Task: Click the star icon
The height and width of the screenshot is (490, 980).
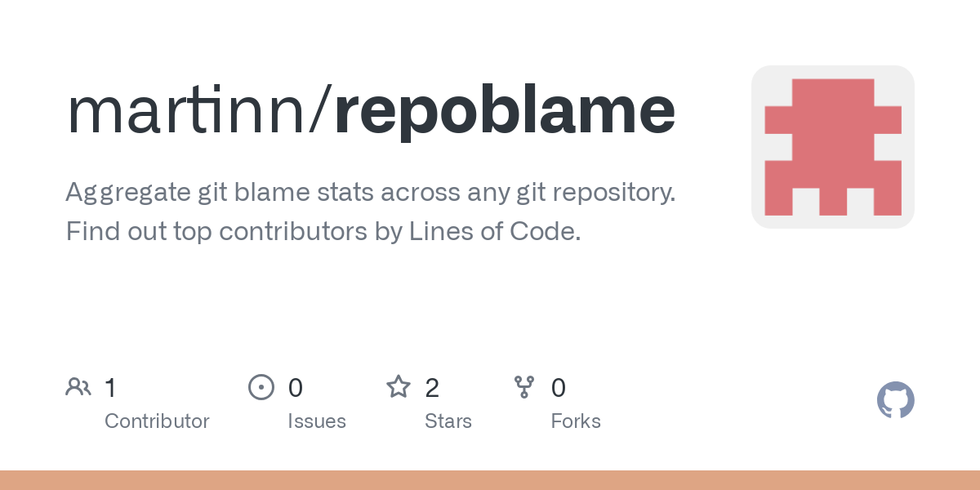Action: point(399,387)
